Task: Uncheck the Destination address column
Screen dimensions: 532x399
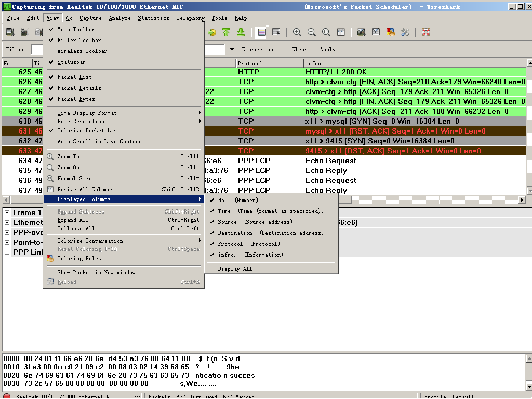Action: click(x=271, y=233)
